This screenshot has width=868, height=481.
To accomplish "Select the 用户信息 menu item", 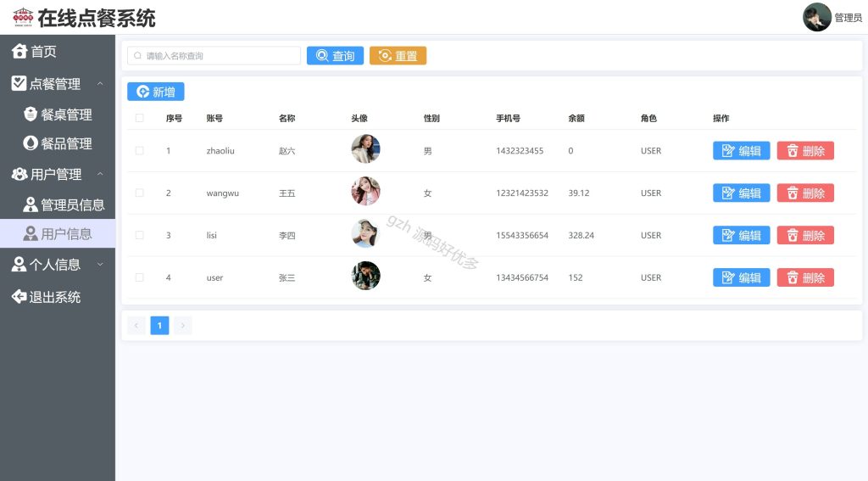I will coord(58,233).
